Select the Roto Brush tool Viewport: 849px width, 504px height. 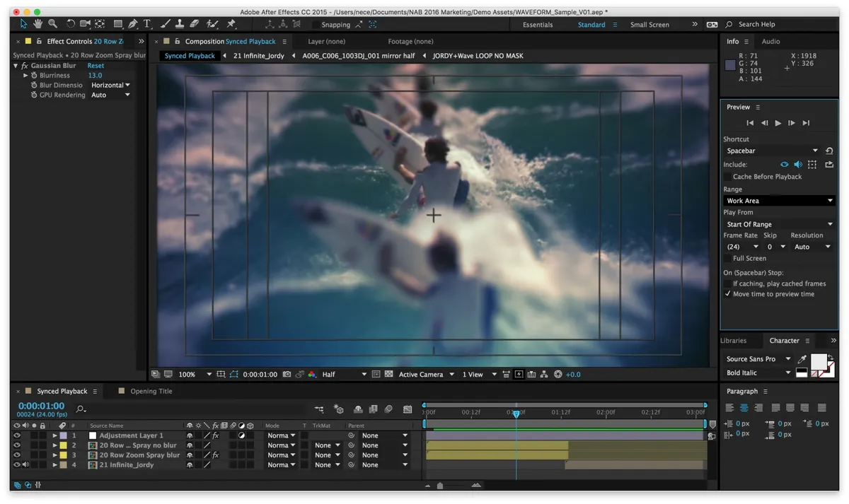[x=212, y=24]
